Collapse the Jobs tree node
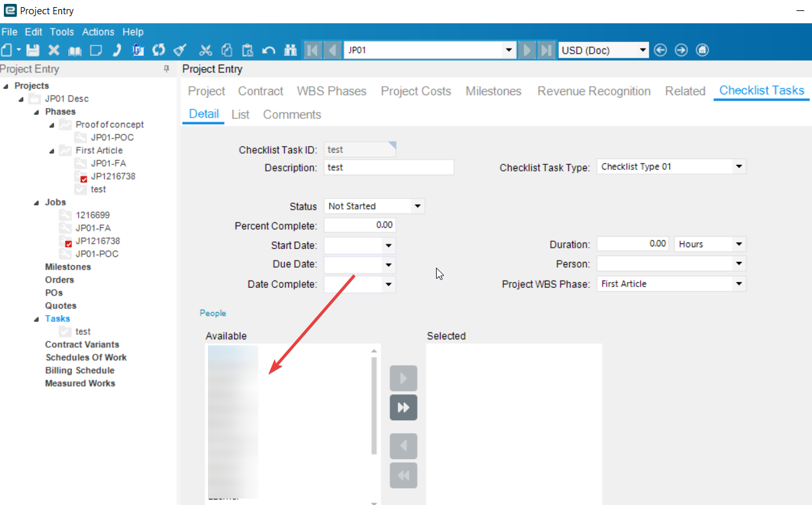The width and height of the screenshot is (812, 505). pyautogui.click(x=37, y=202)
